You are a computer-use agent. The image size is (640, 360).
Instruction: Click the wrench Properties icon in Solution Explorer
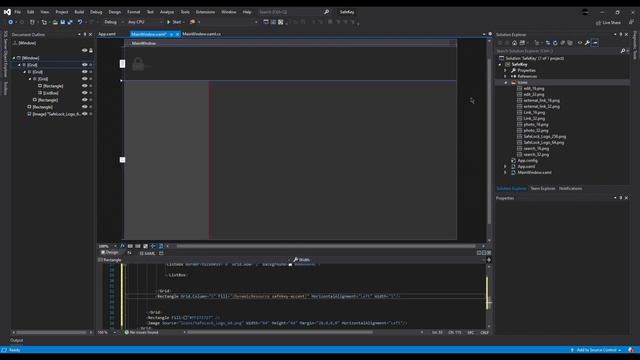point(587,43)
